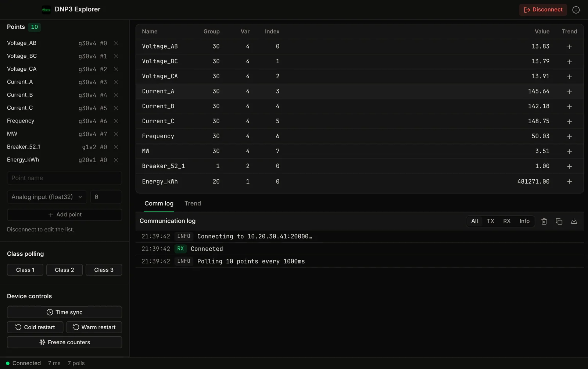
Task: Show All log messages
Action: coord(474,221)
